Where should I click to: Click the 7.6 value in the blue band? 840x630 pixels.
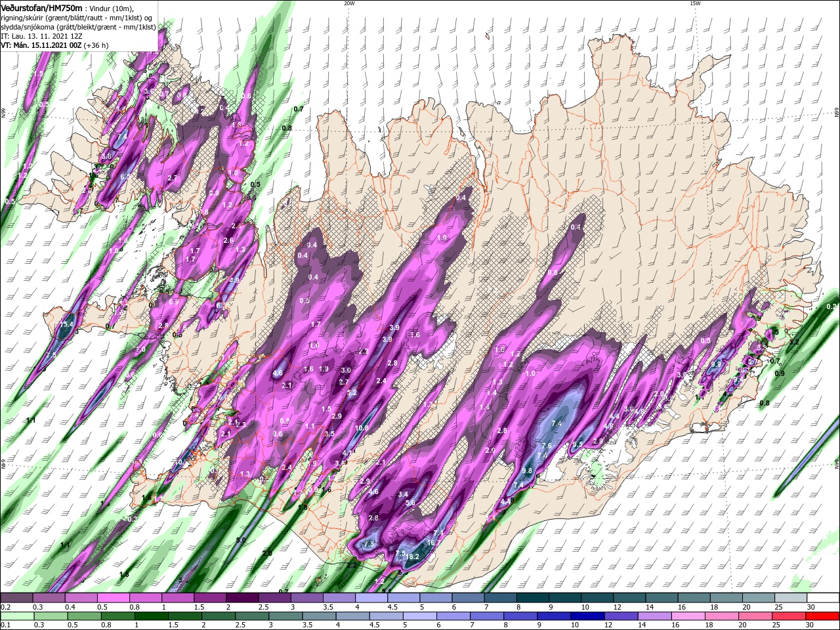[x=546, y=446]
